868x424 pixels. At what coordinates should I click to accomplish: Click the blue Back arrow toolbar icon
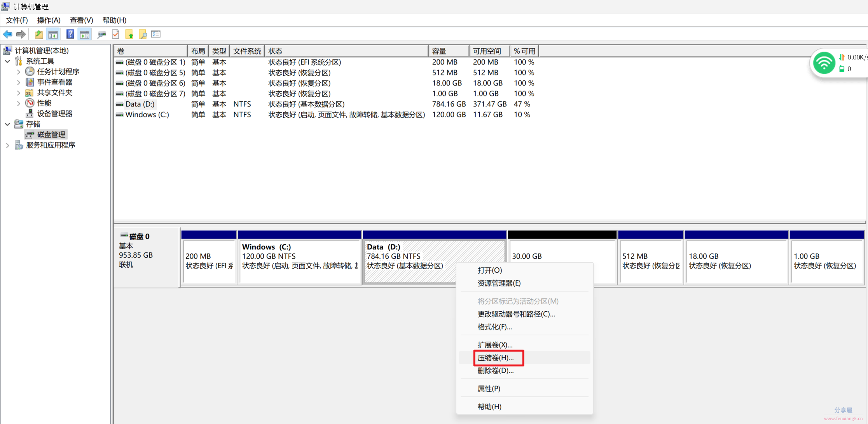(7, 34)
